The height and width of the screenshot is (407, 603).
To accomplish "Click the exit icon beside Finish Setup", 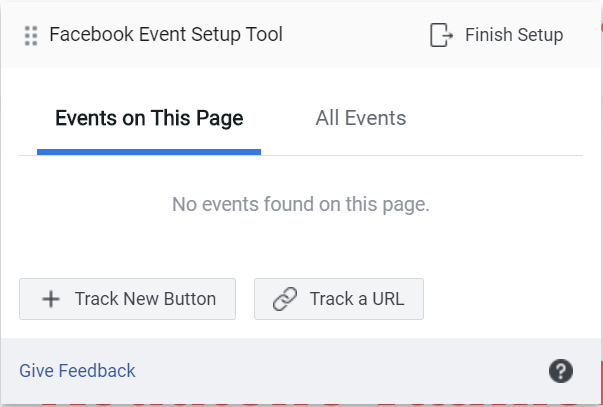I will 441,35.
